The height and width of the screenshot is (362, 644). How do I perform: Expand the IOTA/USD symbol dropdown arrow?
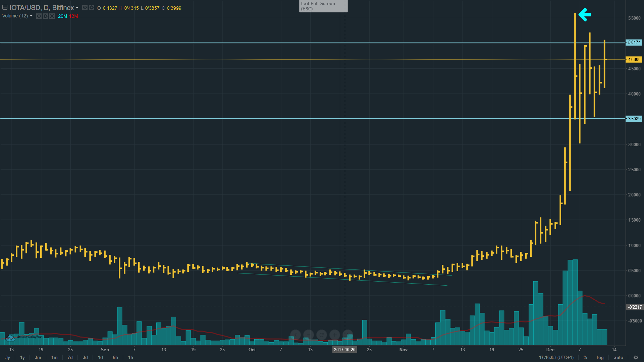(x=77, y=8)
